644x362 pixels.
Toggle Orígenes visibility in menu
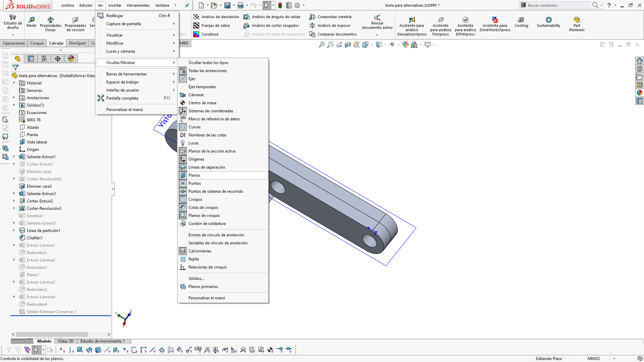(196, 159)
